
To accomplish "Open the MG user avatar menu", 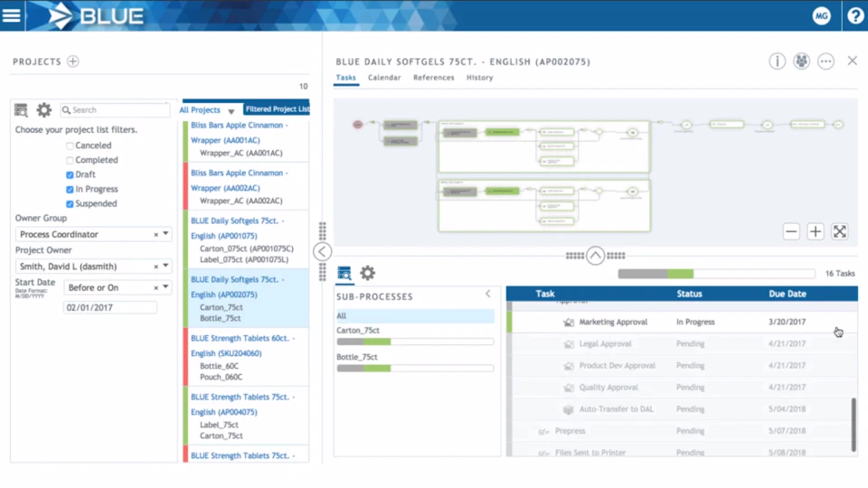I will pyautogui.click(x=822, y=16).
